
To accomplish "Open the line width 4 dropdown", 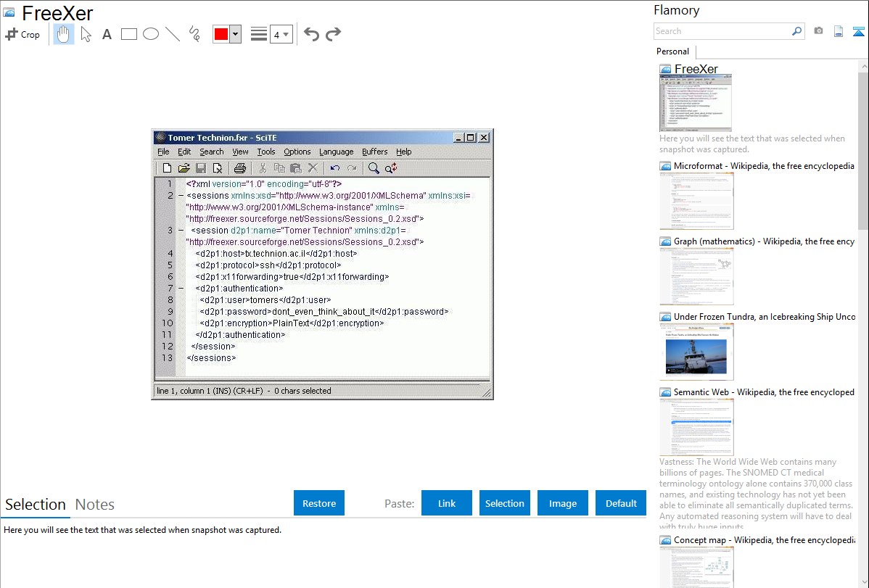I will [x=281, y=34].
